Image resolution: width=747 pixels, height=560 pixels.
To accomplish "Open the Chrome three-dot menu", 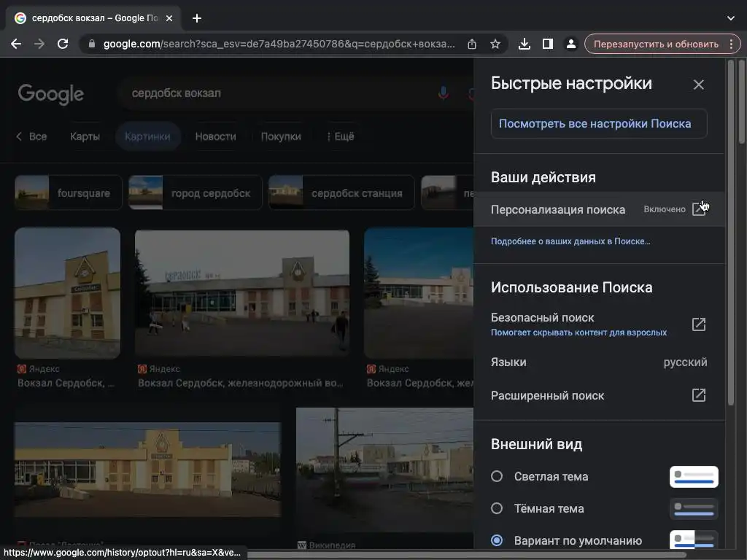I will 731,44.
